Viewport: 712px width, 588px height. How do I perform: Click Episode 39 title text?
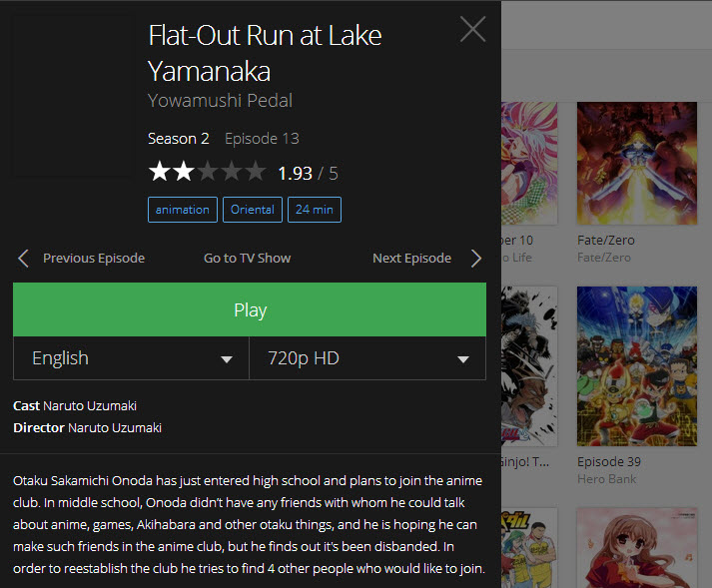tap(609, 462)
